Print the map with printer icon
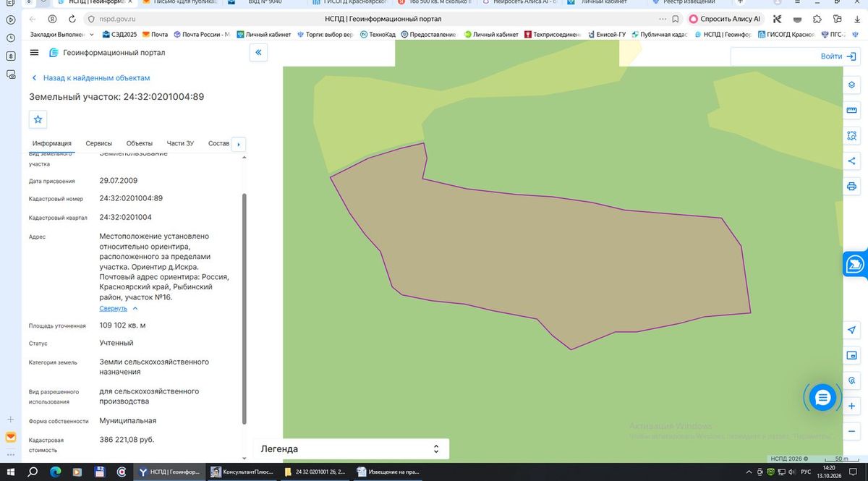Viewport: 868px width, 481px height. [x=851, y=187]
